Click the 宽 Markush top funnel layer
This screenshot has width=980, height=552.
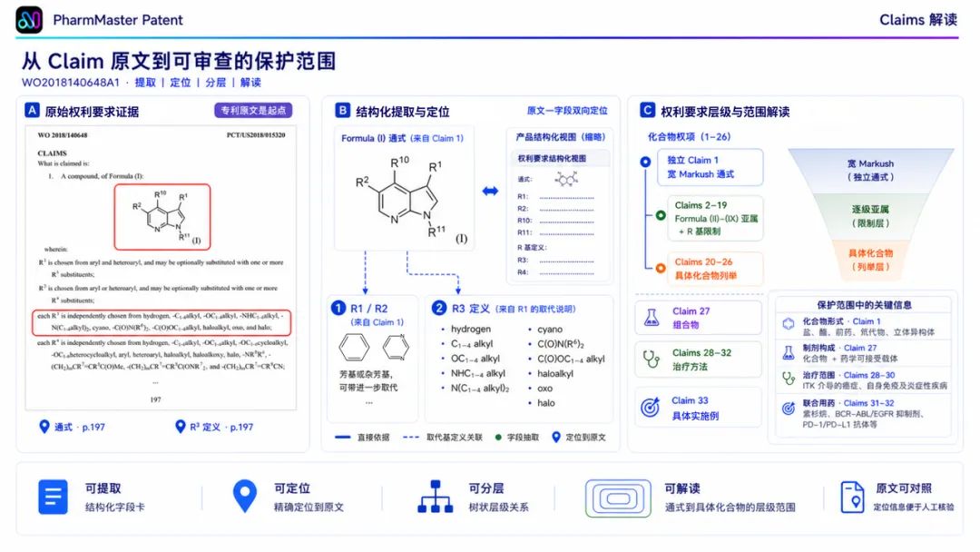(870, 170)
